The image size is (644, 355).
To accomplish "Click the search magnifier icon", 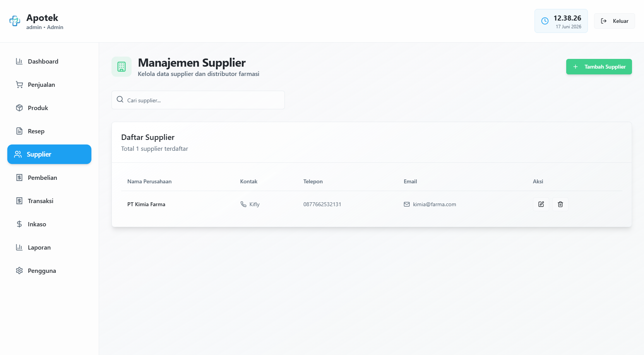I will [120, 100].
